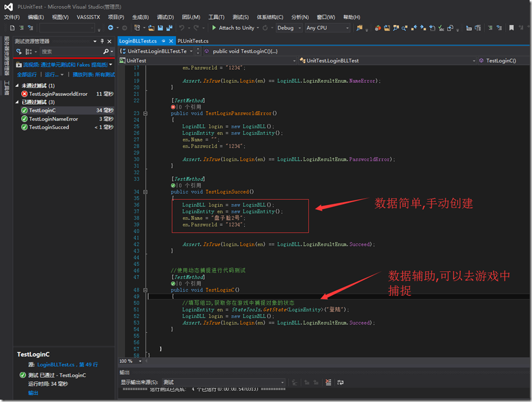Viewport: 532px width, 402px height.
Task: Click the Fakes video banner link
Action: pos(66,65)
